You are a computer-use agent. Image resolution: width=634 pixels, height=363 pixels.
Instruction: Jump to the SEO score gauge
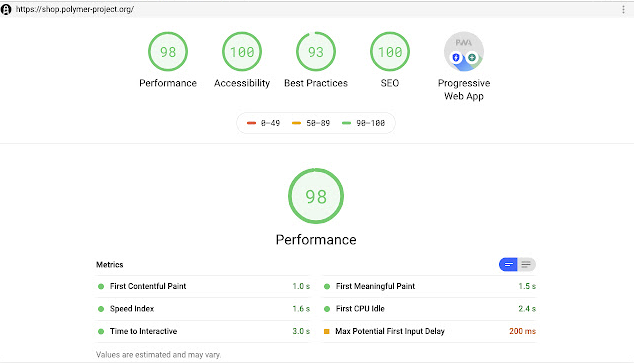point(390,52)
